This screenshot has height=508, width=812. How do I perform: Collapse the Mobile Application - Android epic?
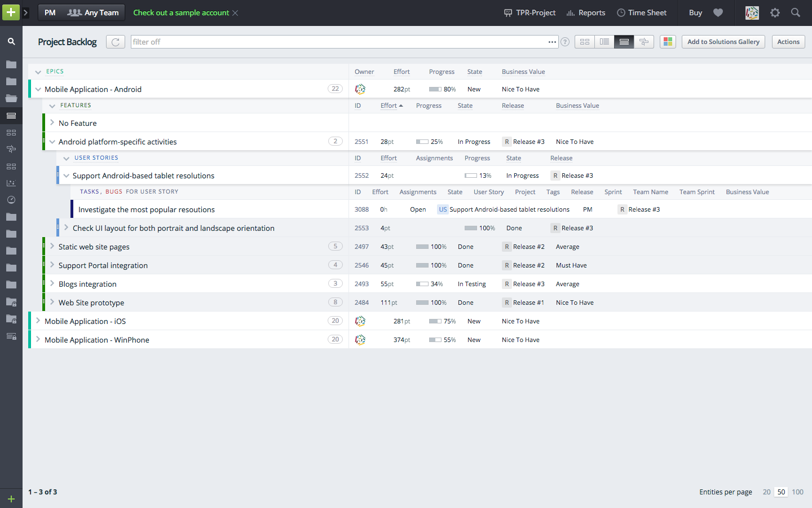point(37,89)
